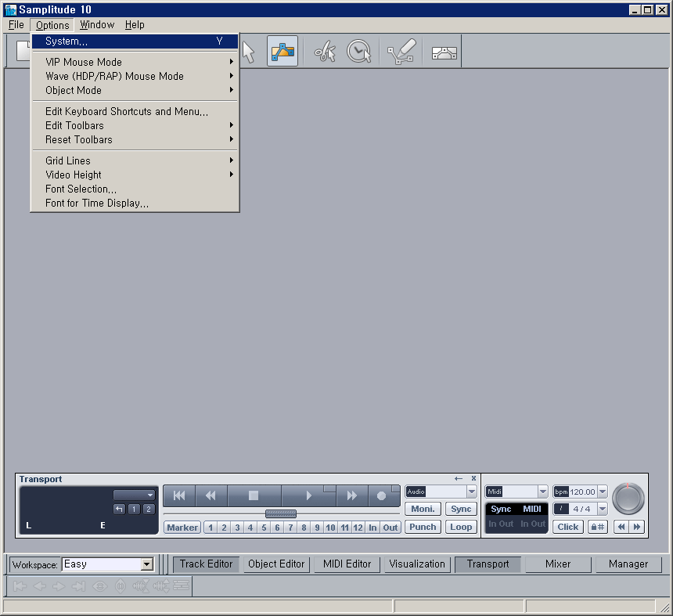
Task: Click the lock/grid icon beside Click button
Action: point(597,527)
